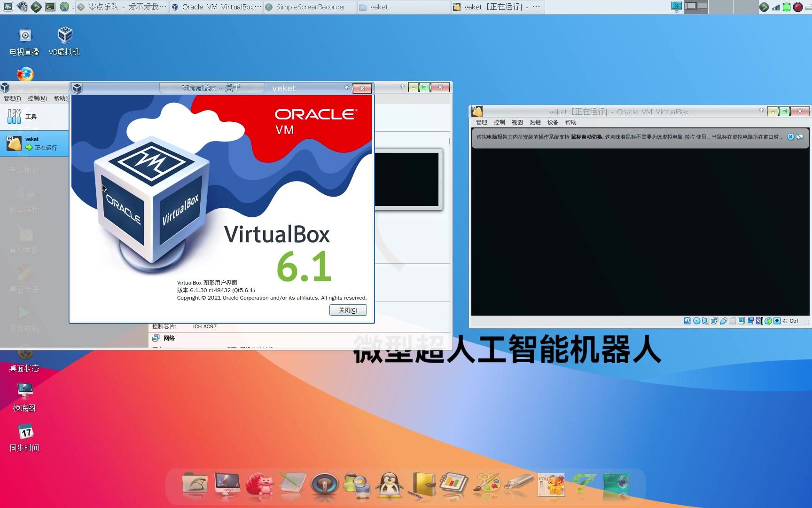Open the yellow notebook icon in dock
812x508 pixels.
(422, 484)
